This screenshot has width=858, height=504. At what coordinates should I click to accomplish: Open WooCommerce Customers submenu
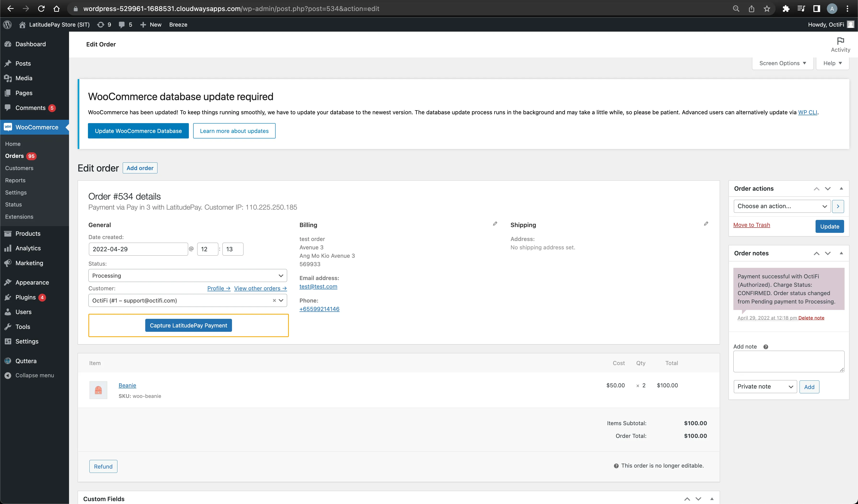[x=19, y=168]
